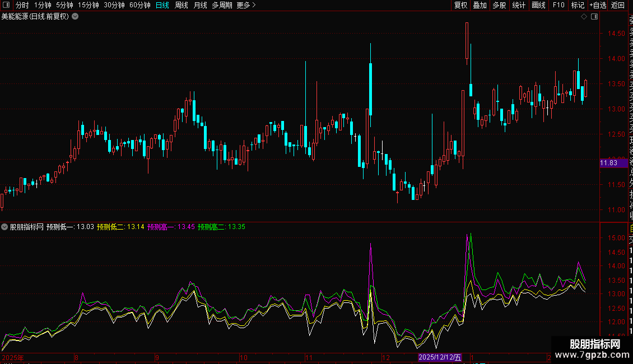
Task: Select the 15分钟 period
Action: coord(89,5)
